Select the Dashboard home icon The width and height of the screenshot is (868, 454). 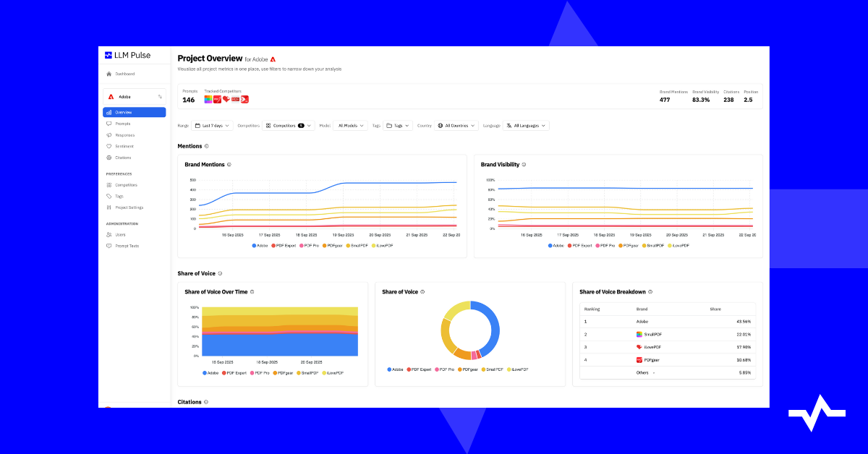tap(108, 74)
